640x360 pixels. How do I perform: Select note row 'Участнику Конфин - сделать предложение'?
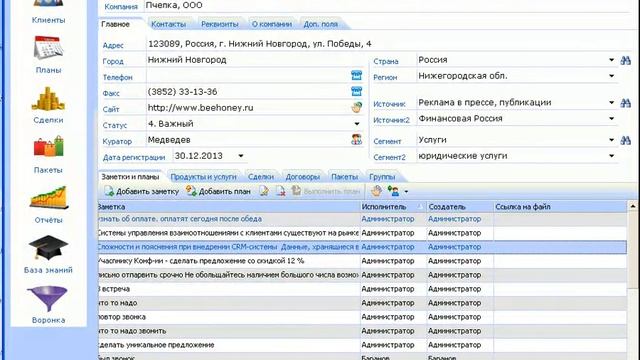(362, 261)
